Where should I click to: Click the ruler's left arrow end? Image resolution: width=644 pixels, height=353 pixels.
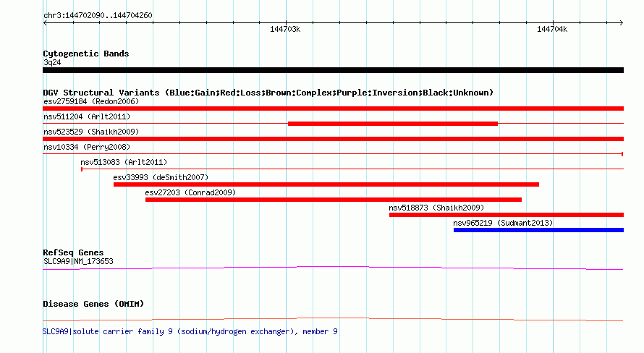coord(45,23)
